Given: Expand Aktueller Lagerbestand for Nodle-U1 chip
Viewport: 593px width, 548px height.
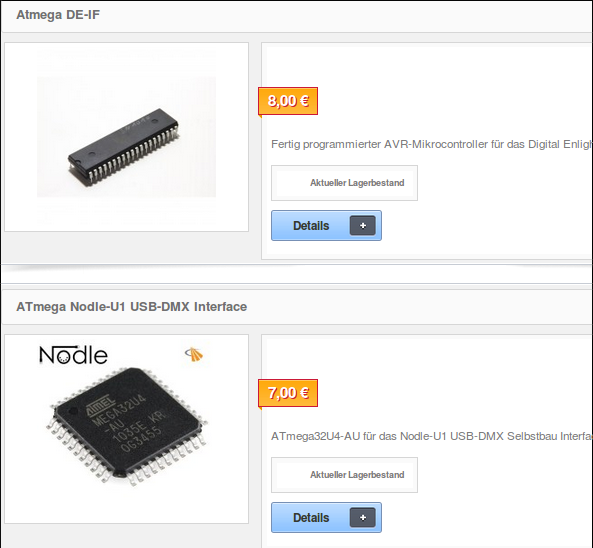Looking at the screenshot, I should (344, 475).
